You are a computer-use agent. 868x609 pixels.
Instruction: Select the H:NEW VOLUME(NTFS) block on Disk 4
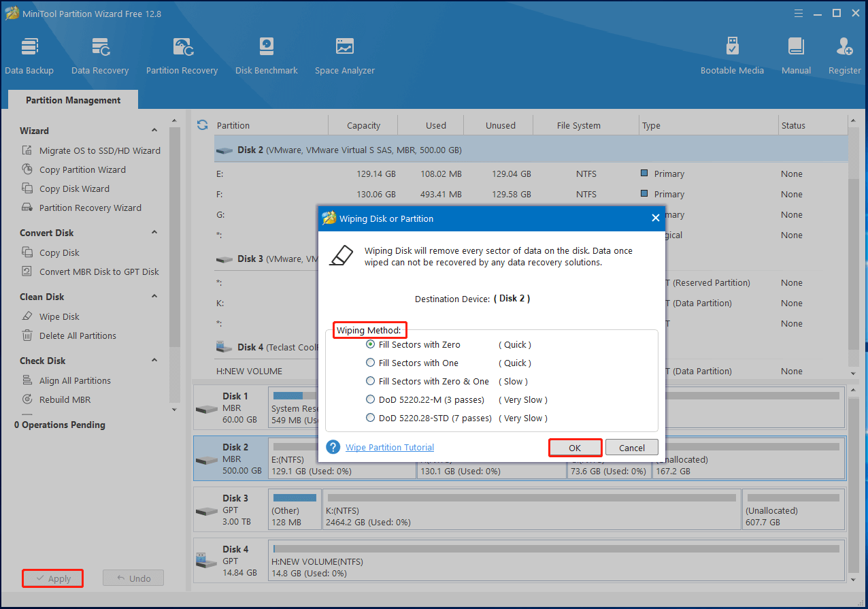(x=556, y=560)
